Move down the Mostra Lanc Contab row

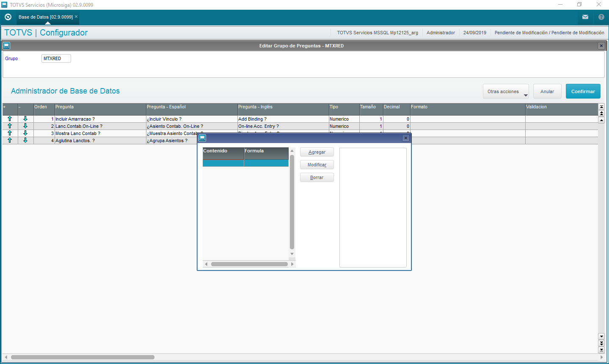[25, 133]
